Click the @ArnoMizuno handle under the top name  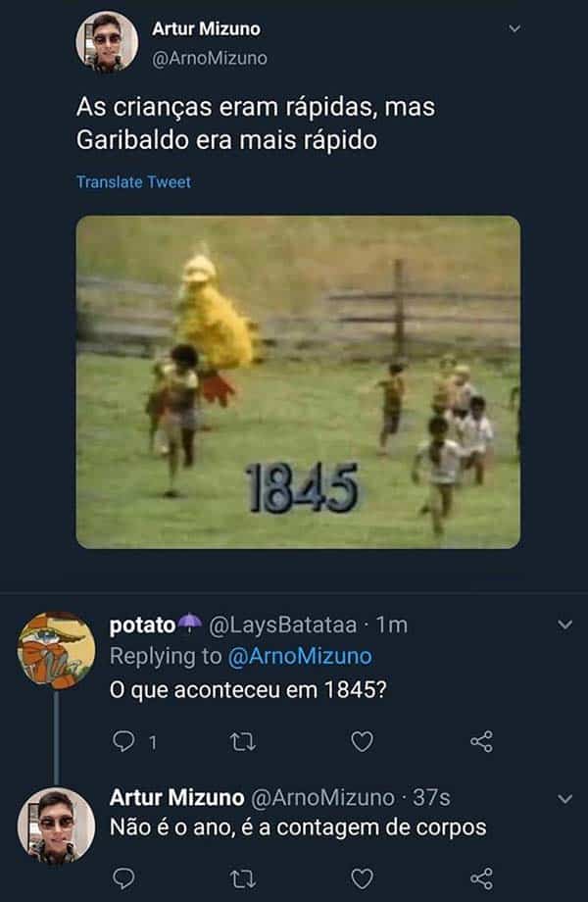coord(209,59)
